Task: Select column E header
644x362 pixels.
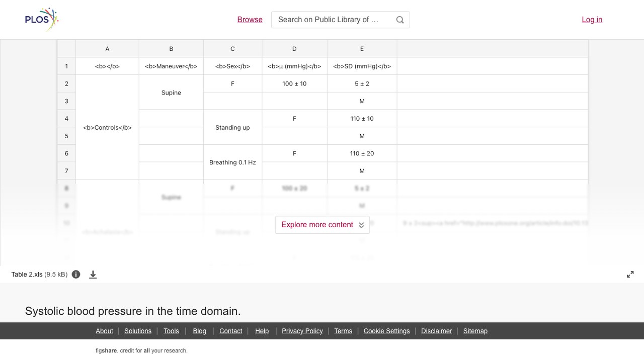Action: pos(362,49)
